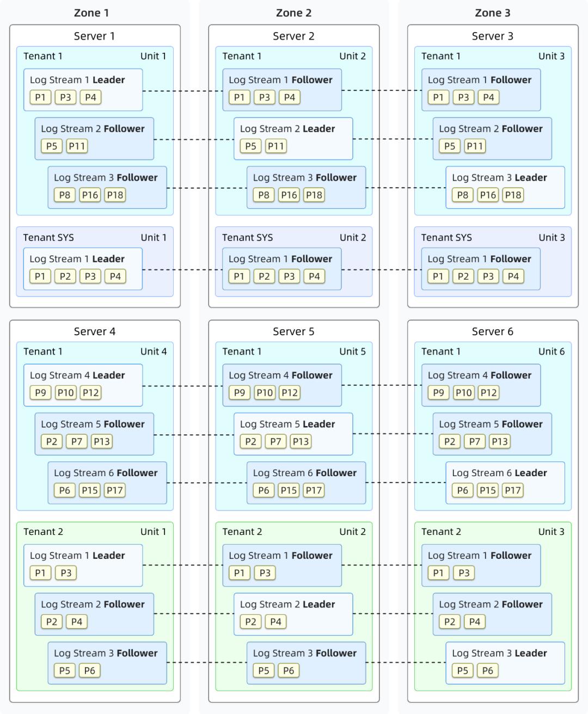Select Log Stream 3 Leader in Server 6 Tenant 2
The image size is (588, 714).
click(x=505, y=663)
